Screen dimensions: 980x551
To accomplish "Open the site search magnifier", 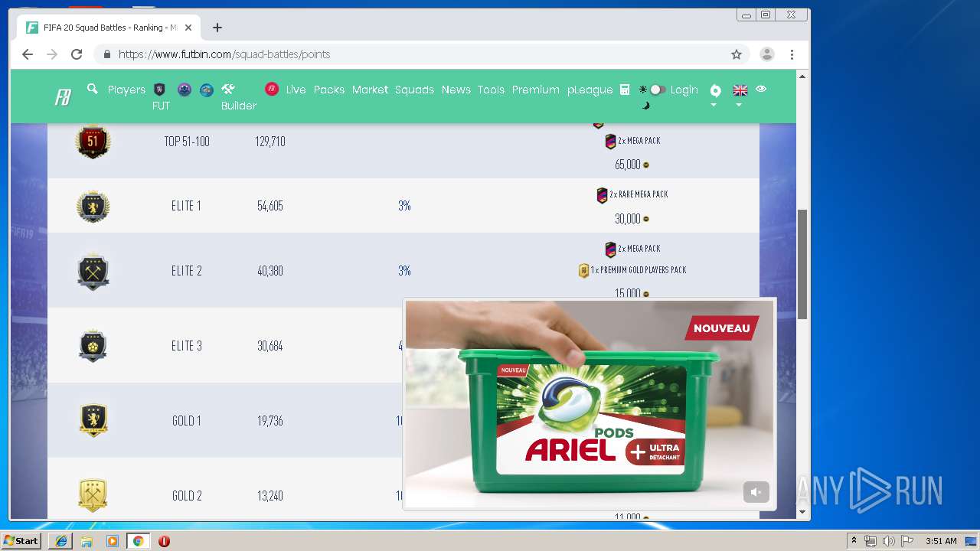I will click(x=93, y=89).
